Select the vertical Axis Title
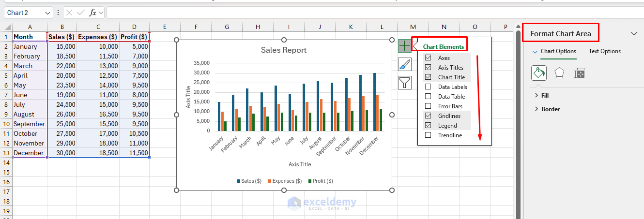644x219 pixels. pyautogui.click(x=189, y=97)
